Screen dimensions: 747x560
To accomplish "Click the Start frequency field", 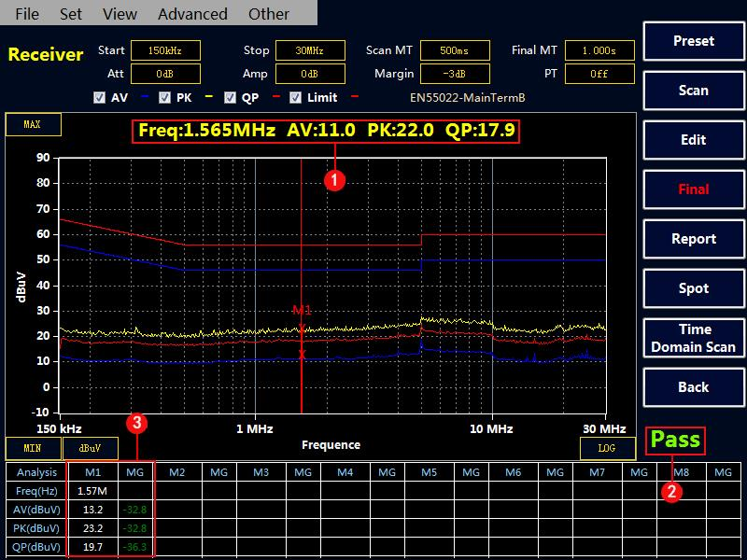I will point(165,50).
